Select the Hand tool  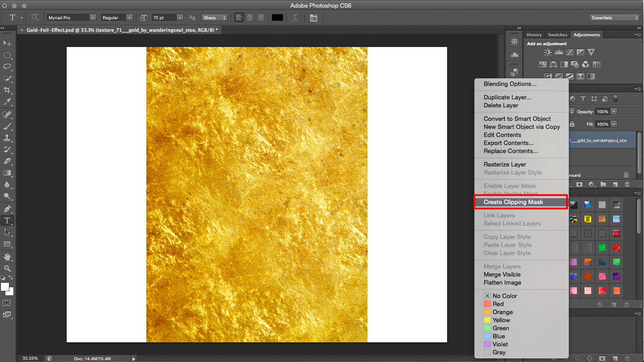pos(7,257)
